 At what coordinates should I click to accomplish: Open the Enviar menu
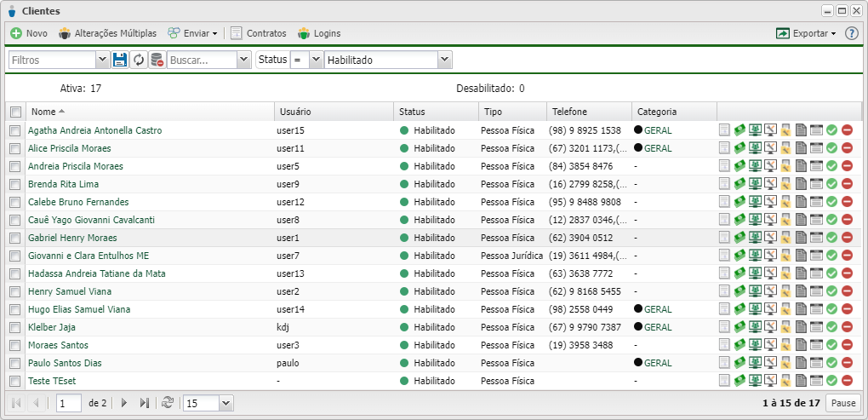[x=193, y=33]
